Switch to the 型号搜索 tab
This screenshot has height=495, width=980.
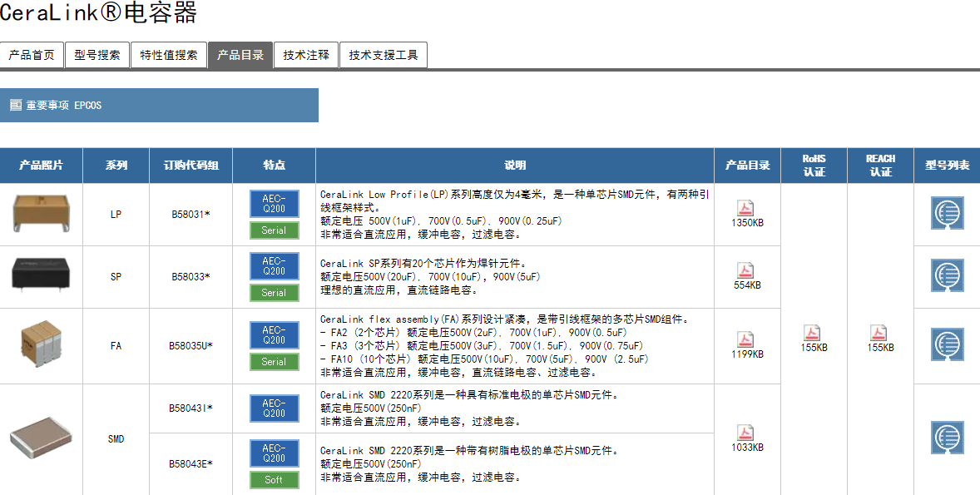pos(97,56)
